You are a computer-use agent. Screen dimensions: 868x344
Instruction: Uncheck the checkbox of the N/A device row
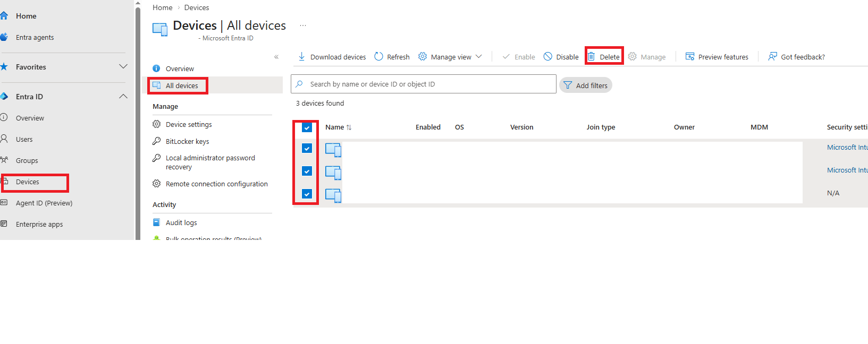[x=307, y=194]
